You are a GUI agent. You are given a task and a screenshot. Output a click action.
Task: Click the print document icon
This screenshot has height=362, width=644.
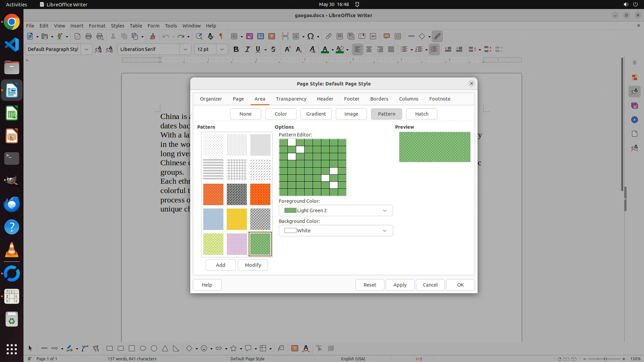(x=89, y=36)
